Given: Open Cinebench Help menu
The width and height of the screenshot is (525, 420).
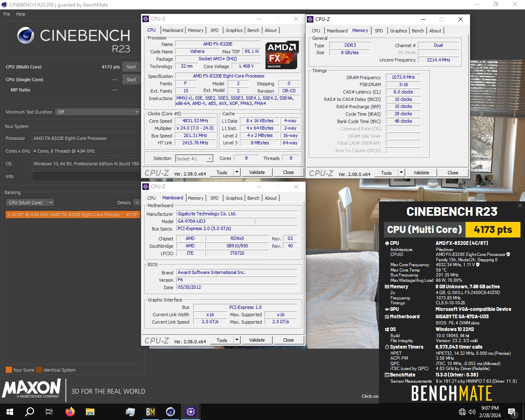Looking at the screenshot, I should pos(21,14).
